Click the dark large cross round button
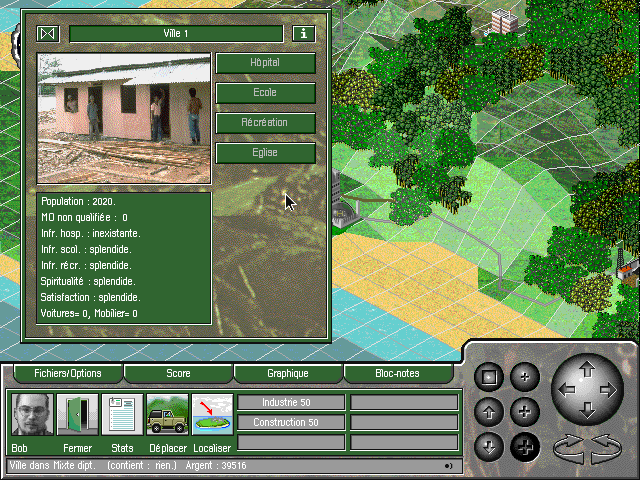 coord(525,447)
